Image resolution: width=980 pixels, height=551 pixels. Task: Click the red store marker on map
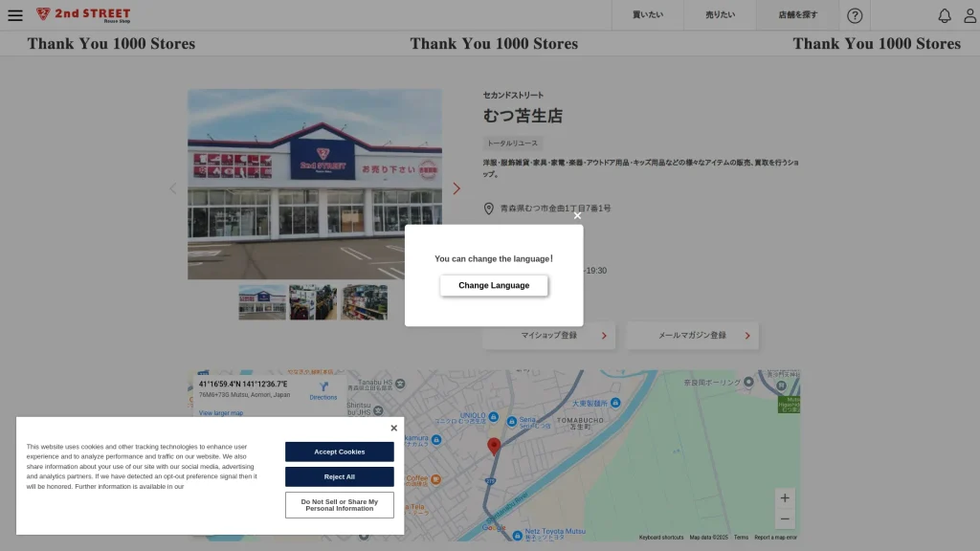pos(494,446)
